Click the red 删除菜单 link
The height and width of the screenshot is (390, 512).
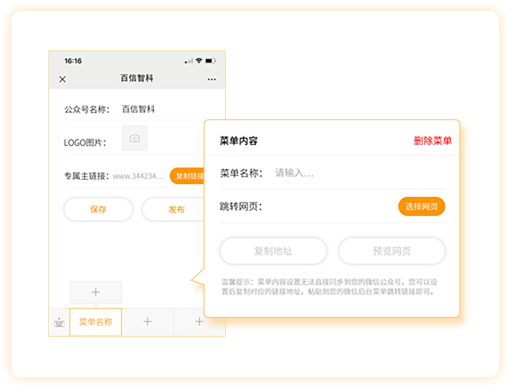pos(433,141)
